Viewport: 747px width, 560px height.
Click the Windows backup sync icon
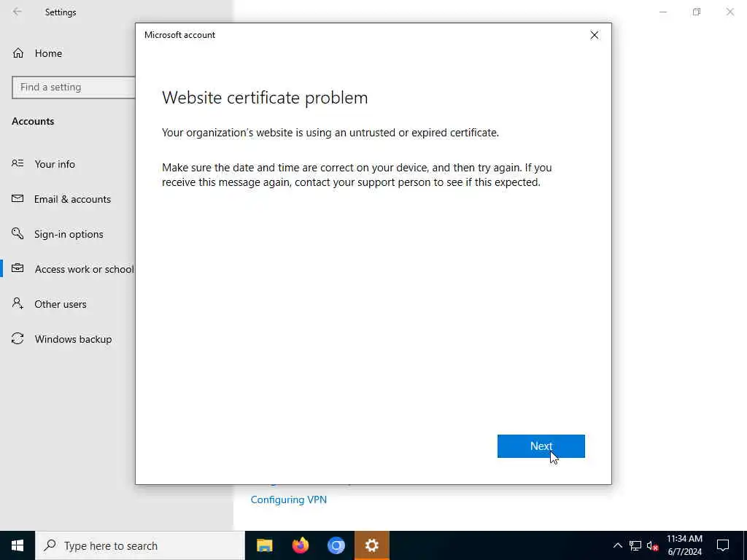pos(18,338)
